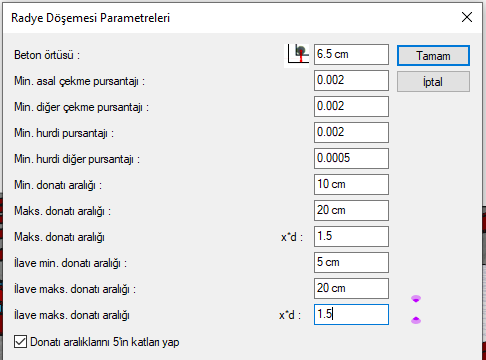Focus the Maks. donatı aralığı cm field
486x360 pixels.
(x=351, y=210)
